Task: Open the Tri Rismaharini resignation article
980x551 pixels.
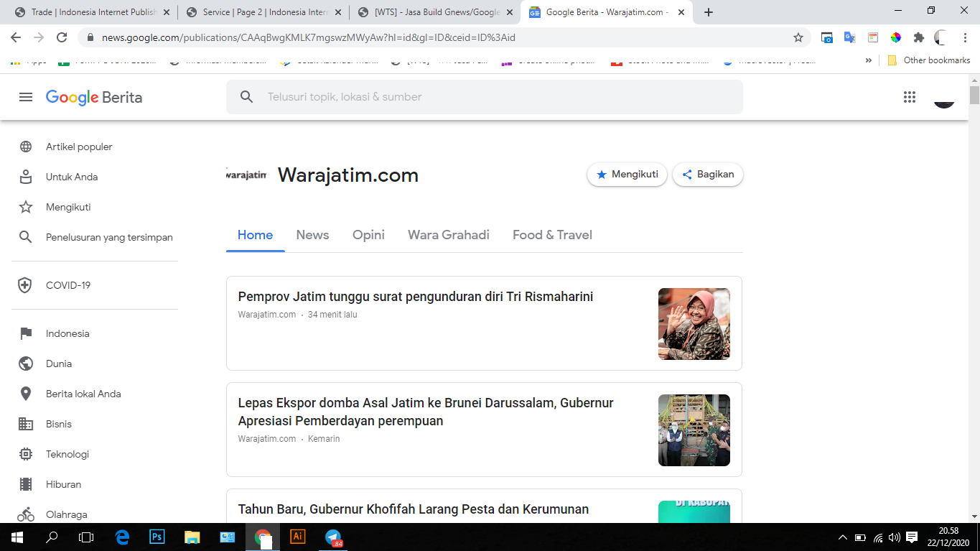Action: click(415, 297)
